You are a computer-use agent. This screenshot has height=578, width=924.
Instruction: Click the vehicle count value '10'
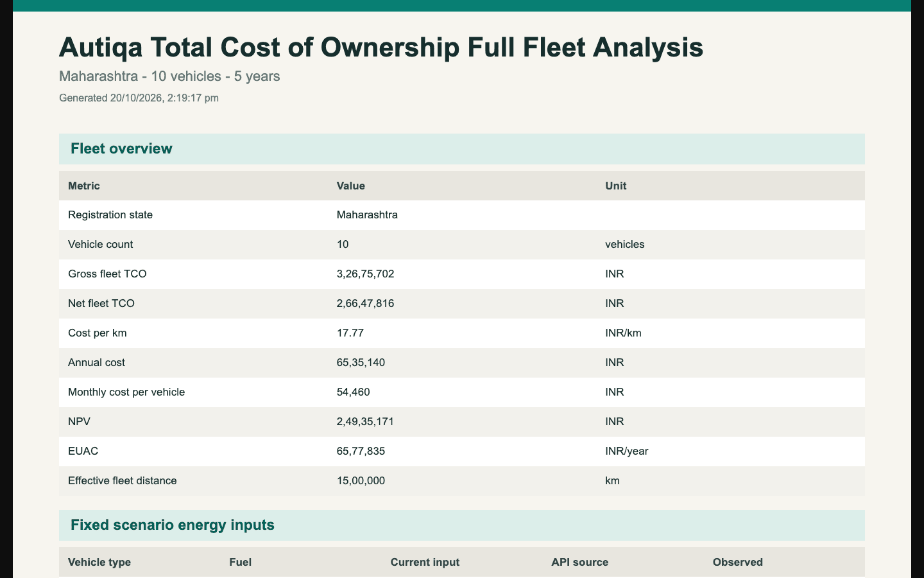tap(343, 245)
